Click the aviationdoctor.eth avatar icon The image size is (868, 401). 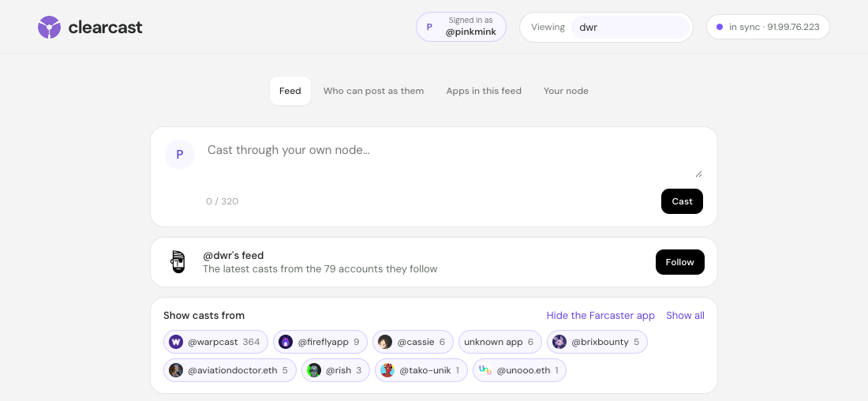[x=176, y=370]
